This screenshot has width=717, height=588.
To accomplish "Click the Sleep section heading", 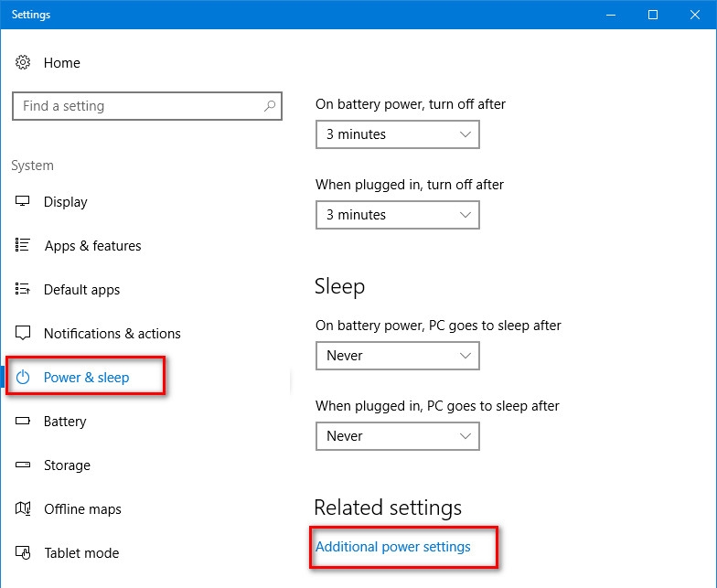I will (340, 287).
